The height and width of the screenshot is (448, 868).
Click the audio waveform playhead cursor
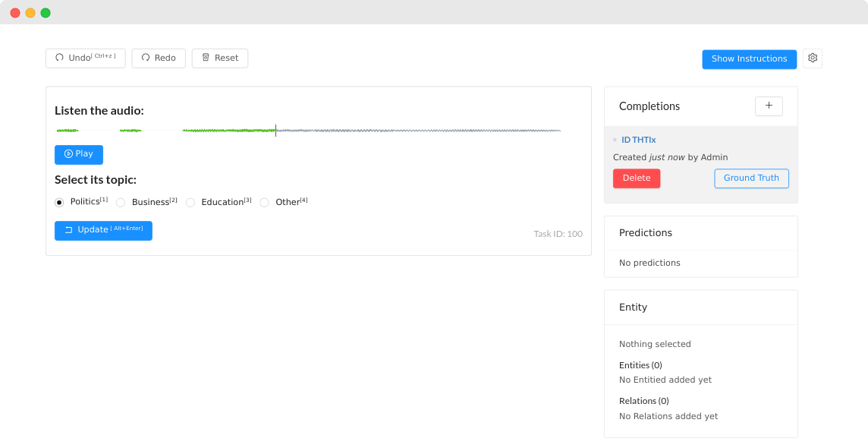[275, 131]
